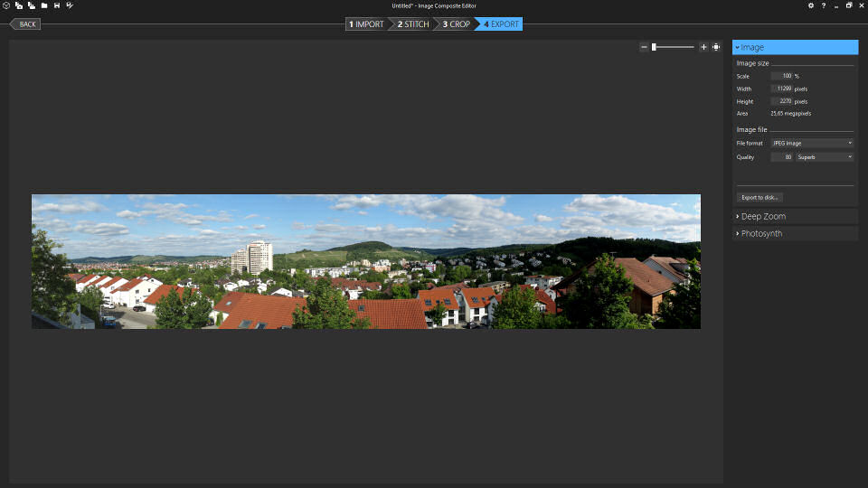This screenshot has width=868, height=488.
Task: Open the Superb quality preset dropdown
Action: coord(824,157)
